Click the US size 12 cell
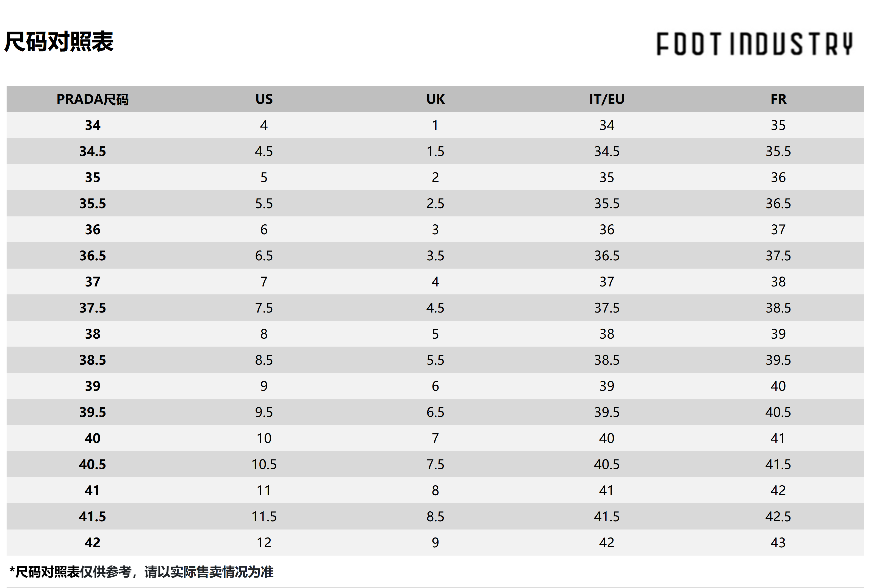871x588 pixels. pyautogui.click(x=264, y=543)
